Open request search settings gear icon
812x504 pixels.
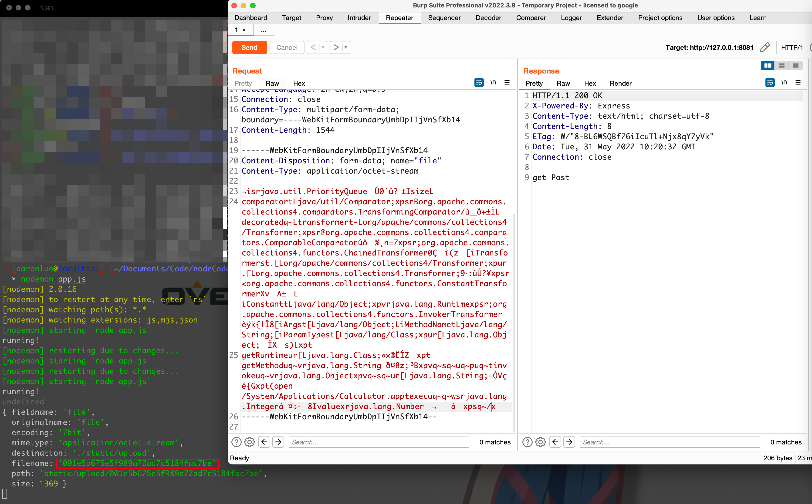click(x=249, y=442)
